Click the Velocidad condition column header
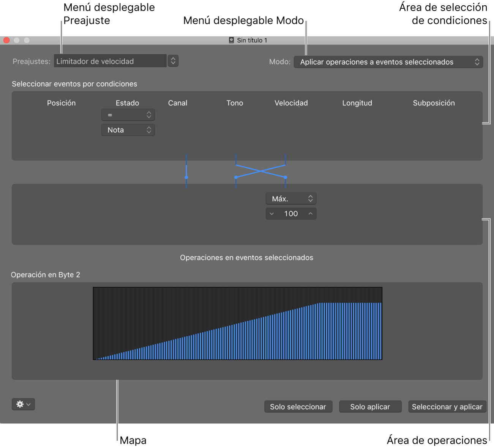The width and height of the screenshot is (494, 448). click(x=291, y=103)
